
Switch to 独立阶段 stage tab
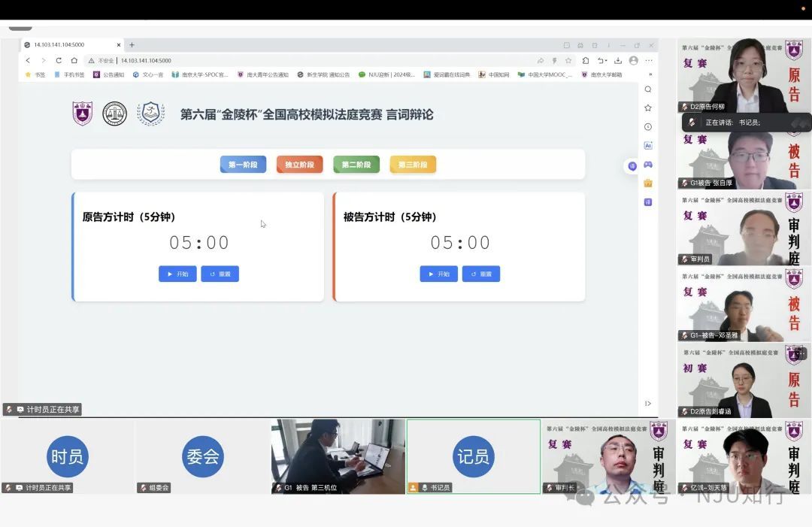299,165
